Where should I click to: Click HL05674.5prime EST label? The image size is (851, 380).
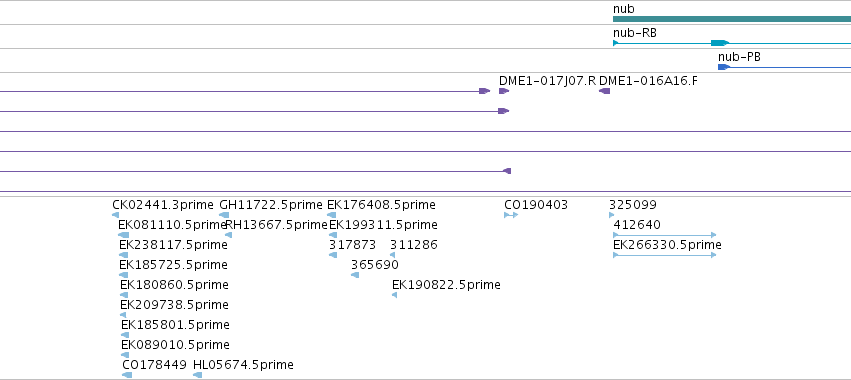(243, 365)
